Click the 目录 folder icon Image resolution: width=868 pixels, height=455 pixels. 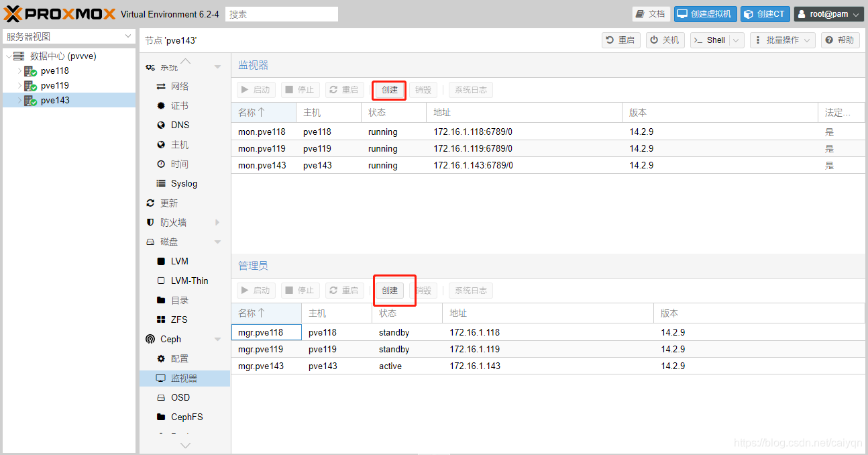[161, 301]
